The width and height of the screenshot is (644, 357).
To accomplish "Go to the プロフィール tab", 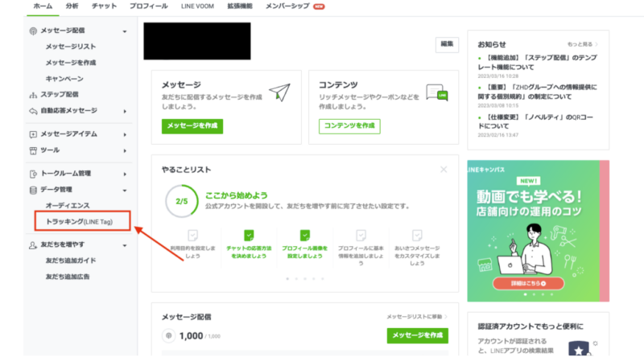I will pyautogui.click(x=149, y=6).
